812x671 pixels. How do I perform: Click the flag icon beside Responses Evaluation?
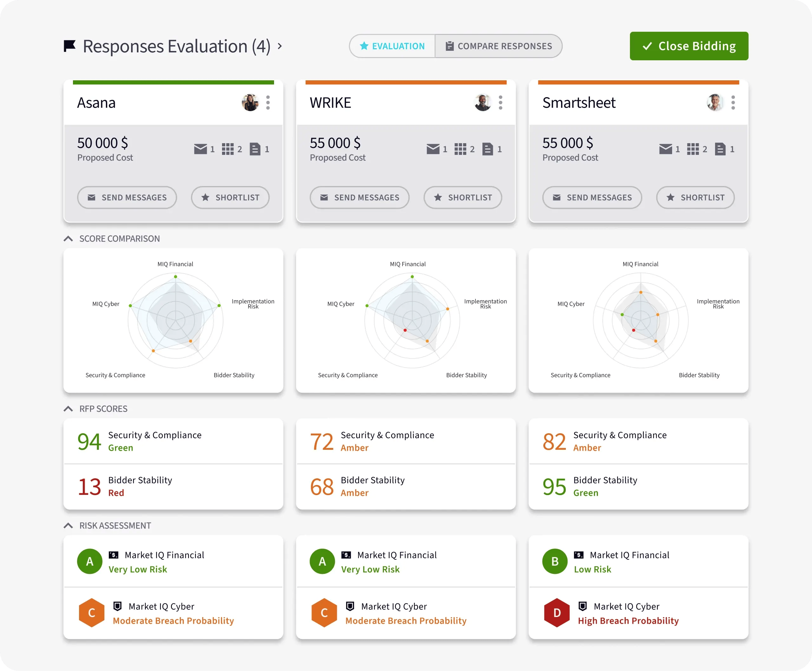coord(69,46)
